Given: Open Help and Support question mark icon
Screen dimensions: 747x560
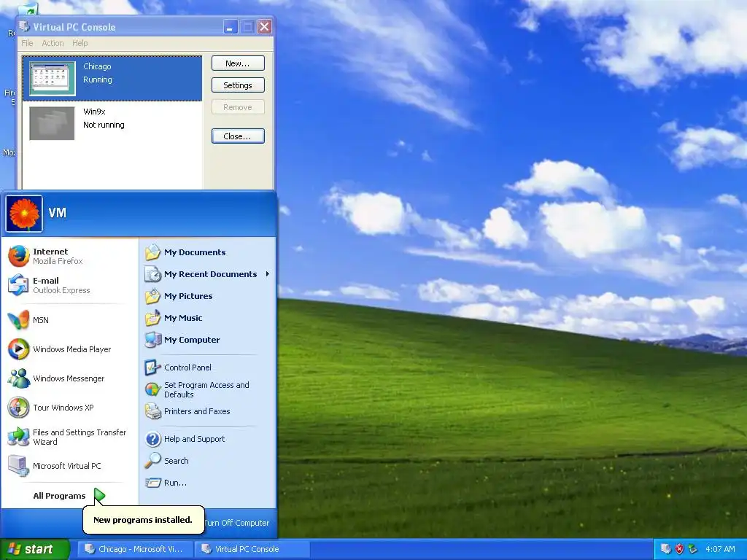Looking at the screenshot, I should pos(153,438).
